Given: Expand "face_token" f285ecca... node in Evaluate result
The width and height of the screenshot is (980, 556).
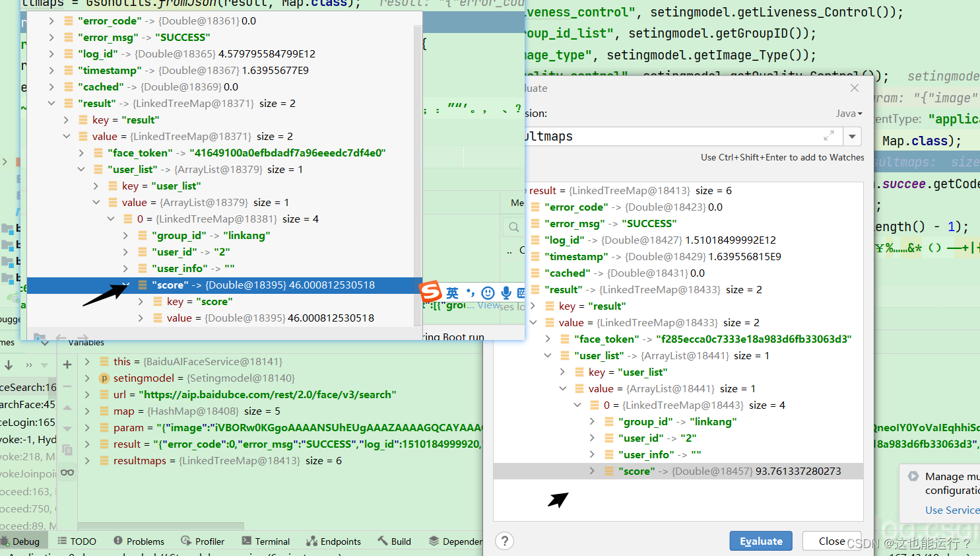Looking at the screenshot, I should tap(548, 339).
